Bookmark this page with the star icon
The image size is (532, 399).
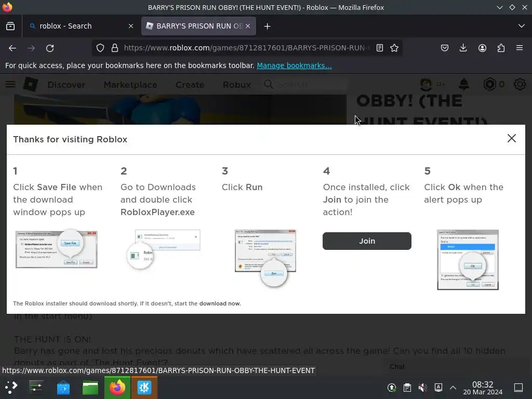point(394,48)
